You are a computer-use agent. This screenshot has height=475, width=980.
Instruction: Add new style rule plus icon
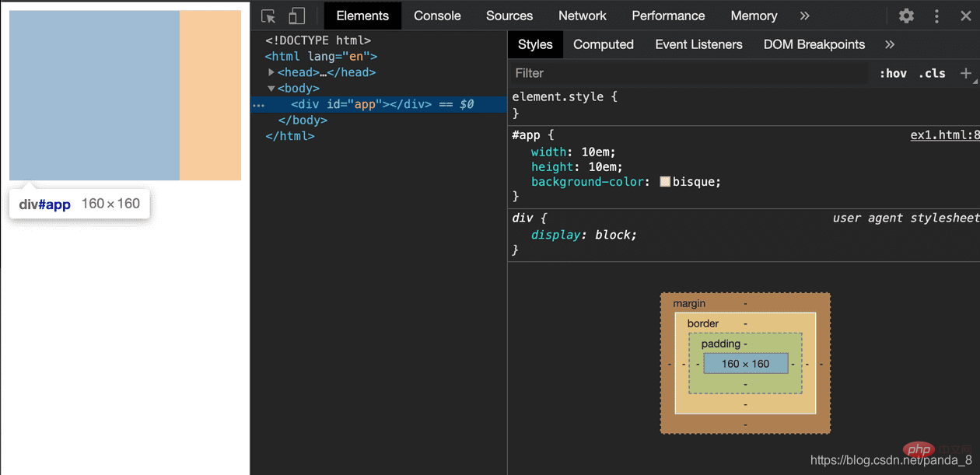965,73
